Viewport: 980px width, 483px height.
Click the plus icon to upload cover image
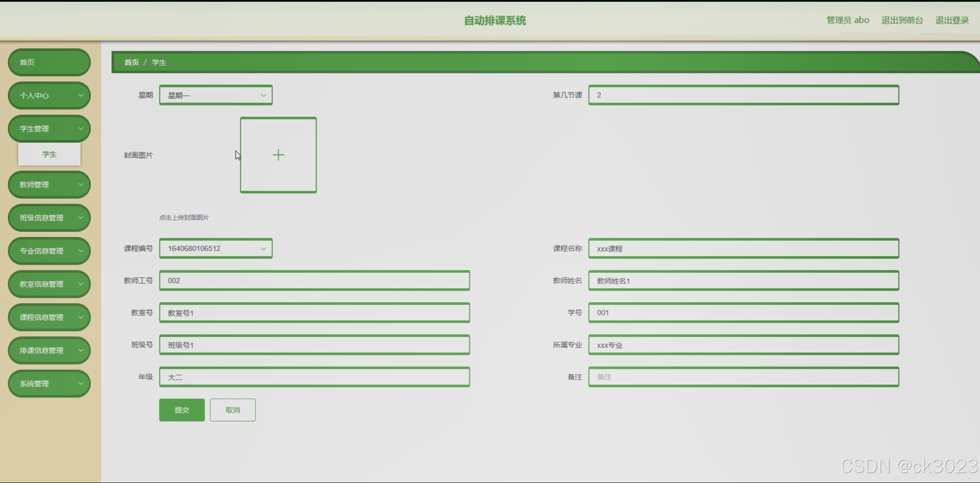[278, 155]
